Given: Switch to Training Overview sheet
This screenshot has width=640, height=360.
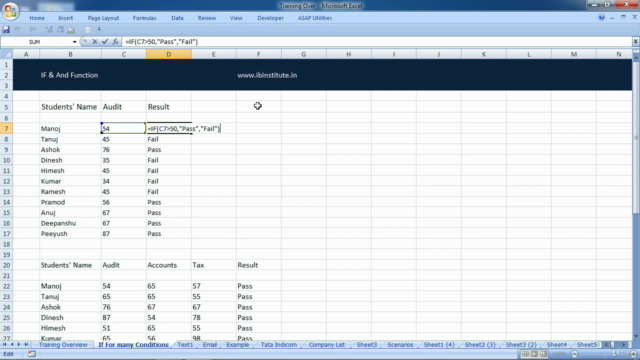Looking at the screenshot, I should click(x=63, y=345).
